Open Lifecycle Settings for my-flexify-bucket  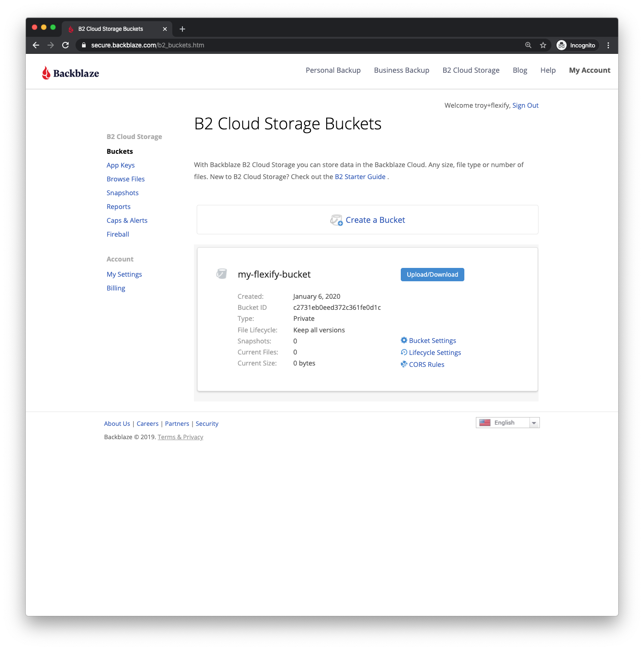coord(435,353)
